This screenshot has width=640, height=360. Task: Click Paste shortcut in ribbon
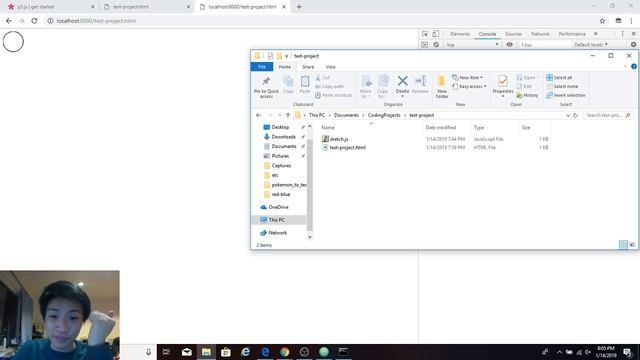pyautogui.click(x=333, y=95)
